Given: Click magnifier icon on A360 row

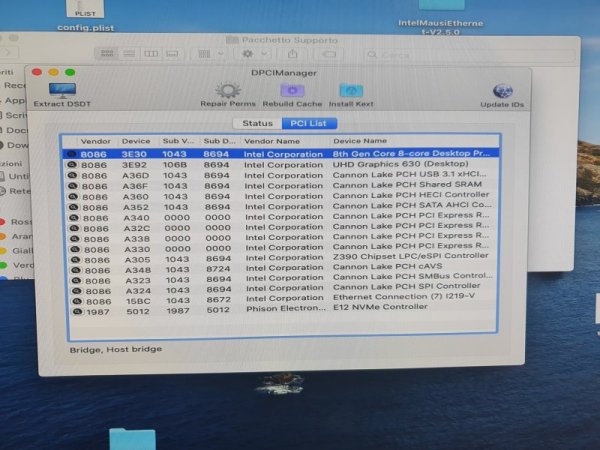Looking at the screenshot, I should pyautogui.click(x=73, y=197).
